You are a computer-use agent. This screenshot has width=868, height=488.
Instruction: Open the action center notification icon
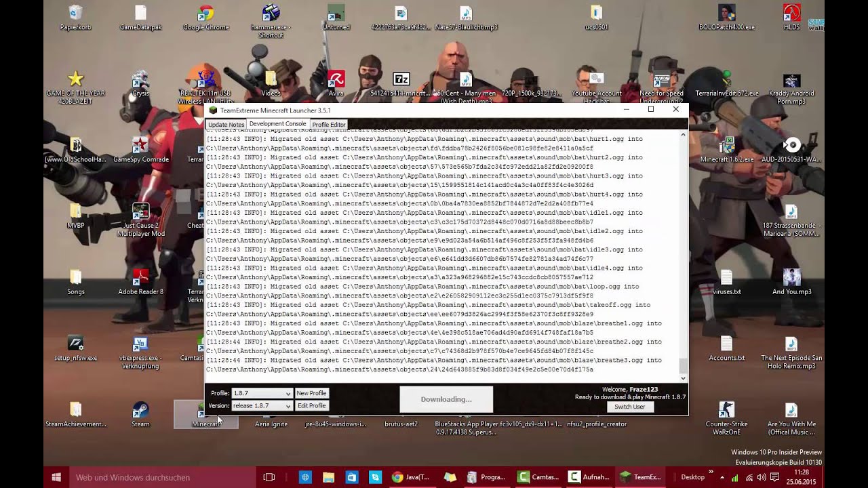pyautogui.click(x=775, y=477)
